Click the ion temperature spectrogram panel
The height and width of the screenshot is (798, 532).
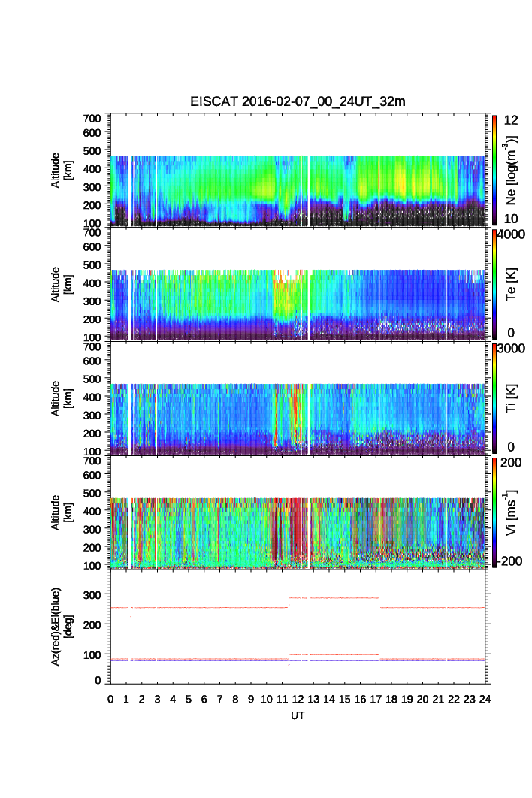pyautogui.click(x=298, y=398)
